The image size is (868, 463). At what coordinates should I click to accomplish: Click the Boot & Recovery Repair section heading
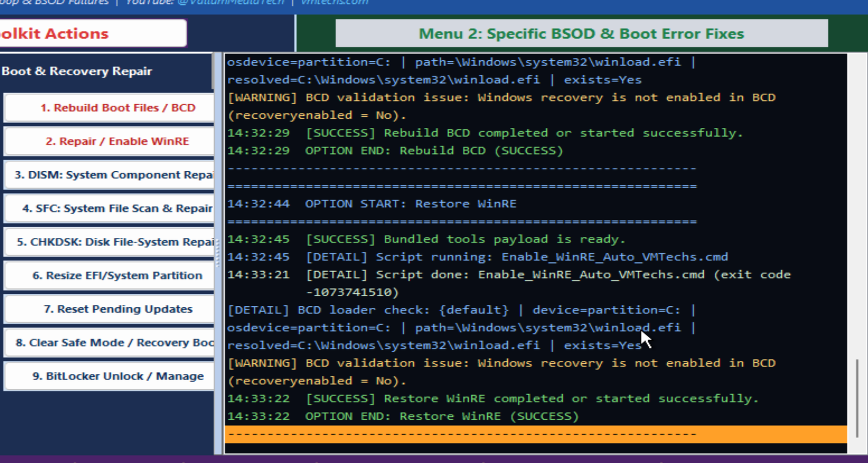(76, 71)
